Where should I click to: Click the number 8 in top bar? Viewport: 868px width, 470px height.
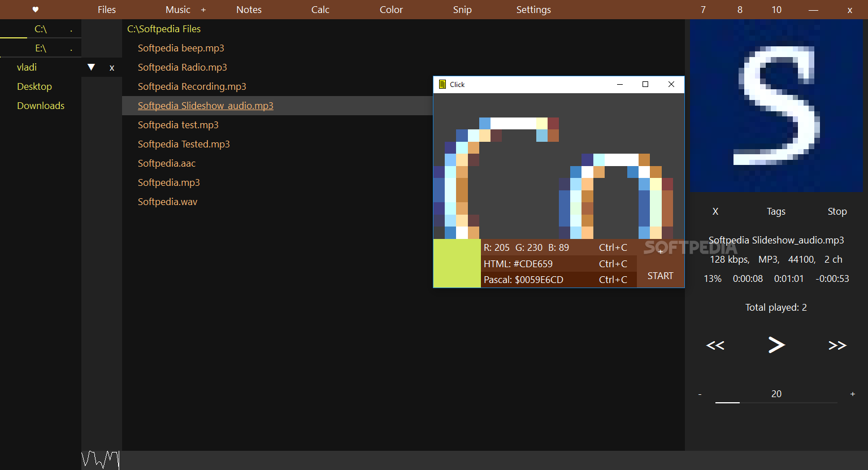coord(740,10)
